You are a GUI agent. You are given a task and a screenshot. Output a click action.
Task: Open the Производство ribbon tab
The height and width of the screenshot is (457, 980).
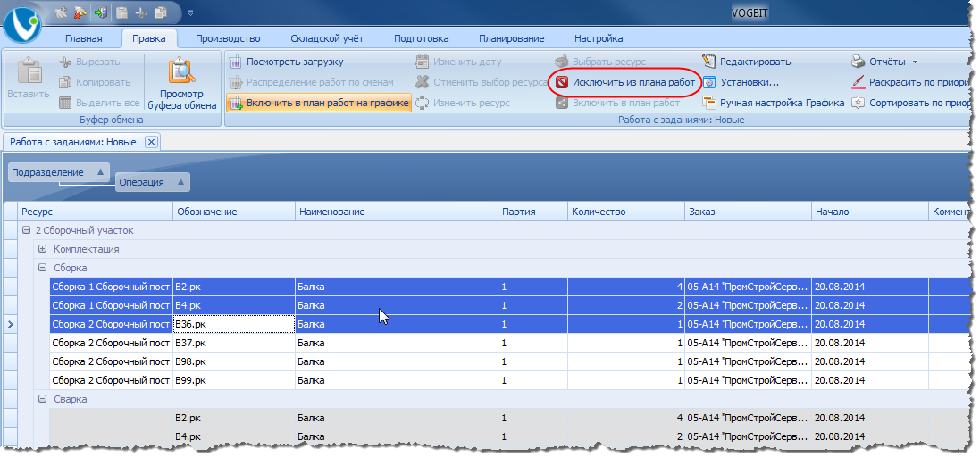pos(228,38)
